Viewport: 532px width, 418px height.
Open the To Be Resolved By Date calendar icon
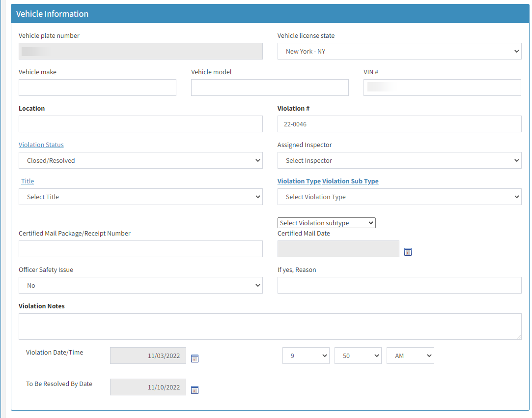coord(195,390)
